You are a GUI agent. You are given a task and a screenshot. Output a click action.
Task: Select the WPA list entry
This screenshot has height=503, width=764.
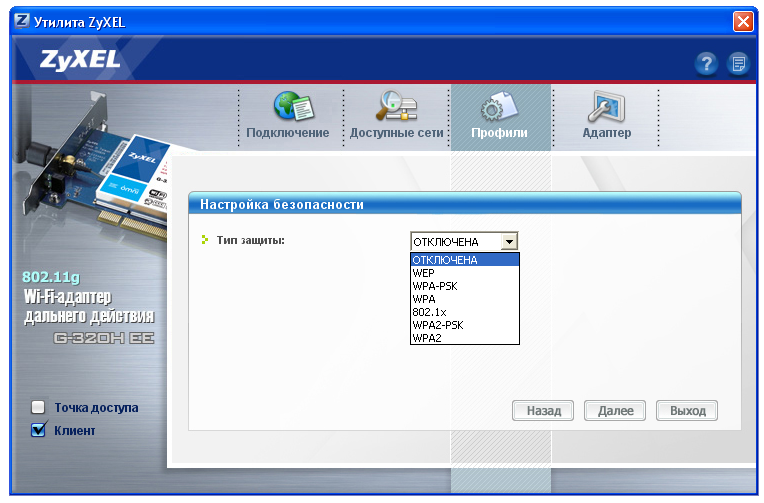465,299
